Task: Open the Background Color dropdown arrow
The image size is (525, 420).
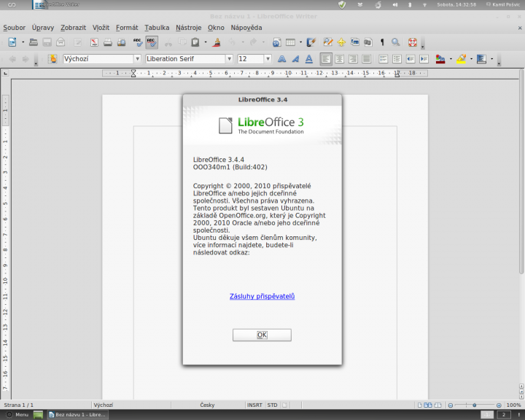Action: (492, 59)
